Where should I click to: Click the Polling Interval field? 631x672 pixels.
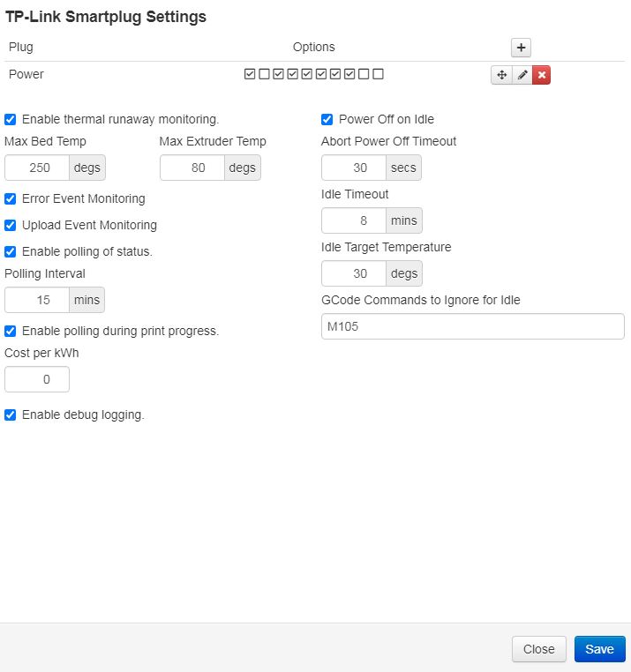(x=37, y=300)
